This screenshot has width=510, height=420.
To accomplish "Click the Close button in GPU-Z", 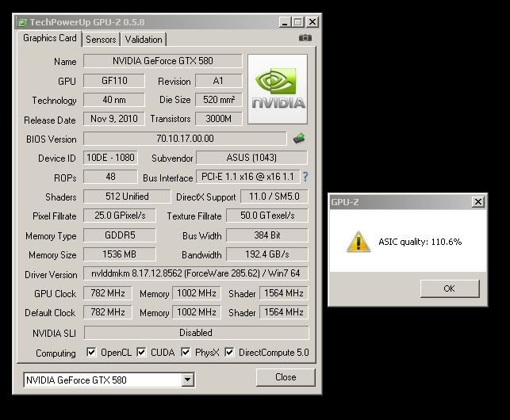I will click(x=286, y=377).
